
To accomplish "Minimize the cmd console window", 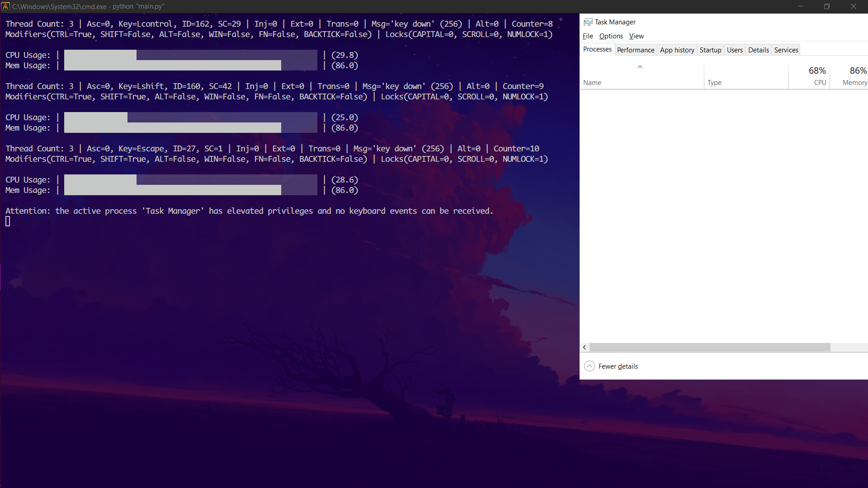I will click(x=800, y=6).
